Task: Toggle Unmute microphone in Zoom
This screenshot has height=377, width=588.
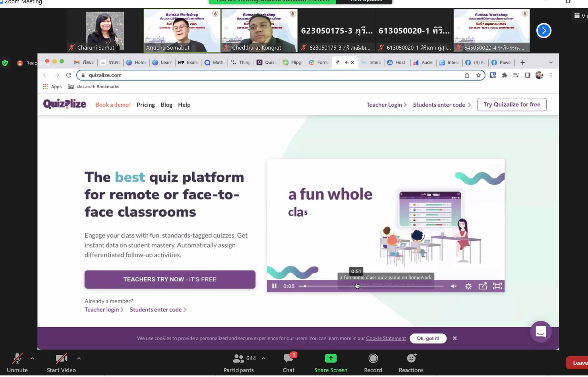Action: point(17,363)
